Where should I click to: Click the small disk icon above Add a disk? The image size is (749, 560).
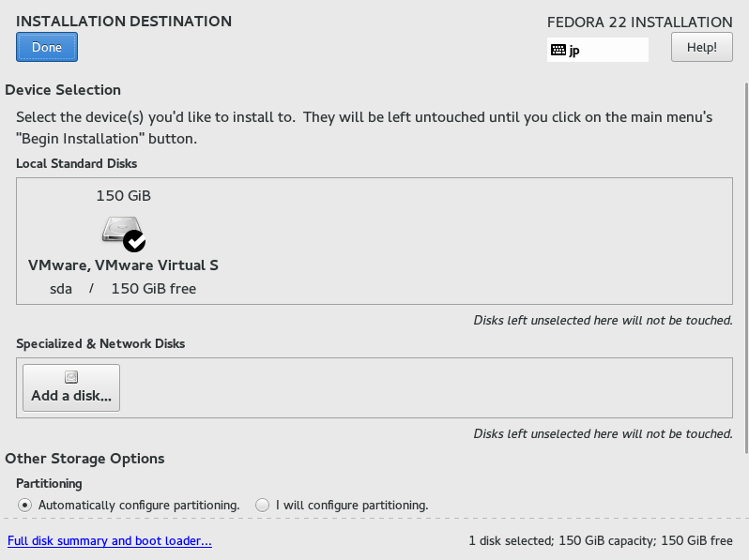(71, 377)
